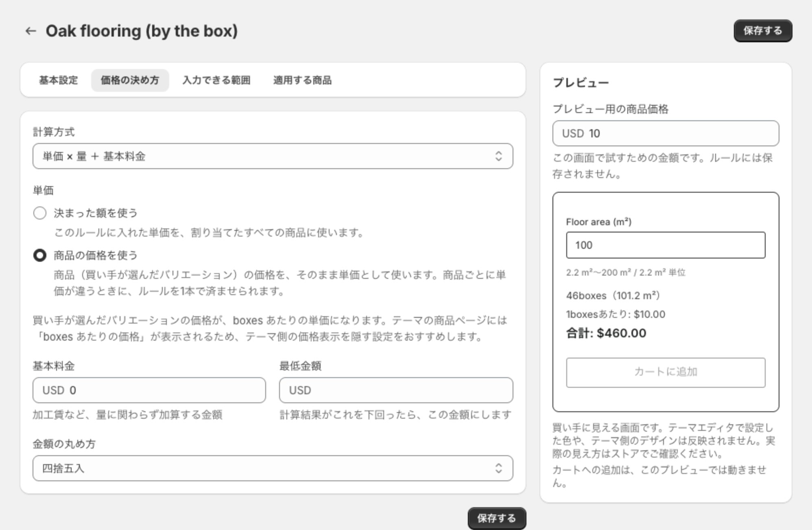This screenshot has width=812, height=530.
Task: Switch to the 入力できる範囲 tab
Action: pyautogui.click(x=216, y=80)
